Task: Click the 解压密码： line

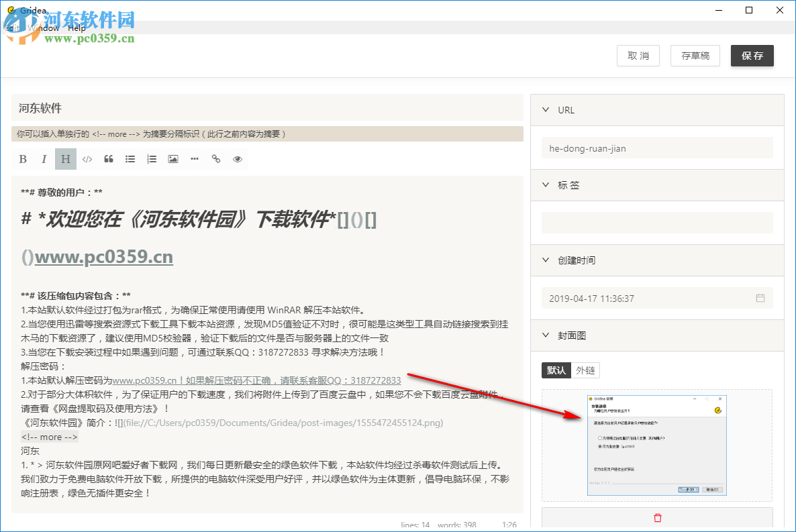Action: click(x=43, y=366)
